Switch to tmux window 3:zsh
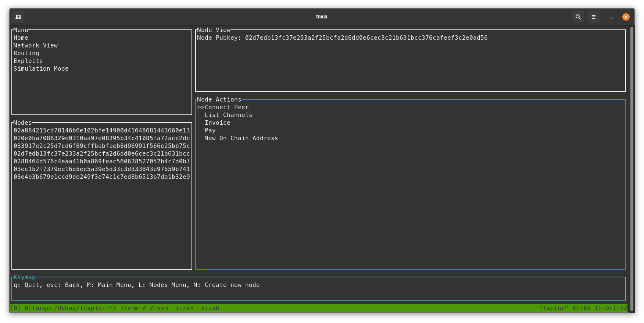 185,308
